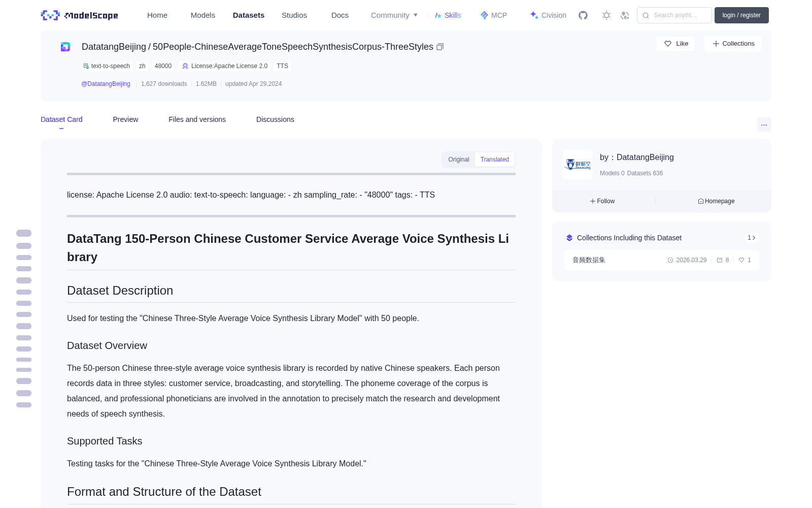
Task: Open the ModelScope logo home link
Action: tap(80, 15)
